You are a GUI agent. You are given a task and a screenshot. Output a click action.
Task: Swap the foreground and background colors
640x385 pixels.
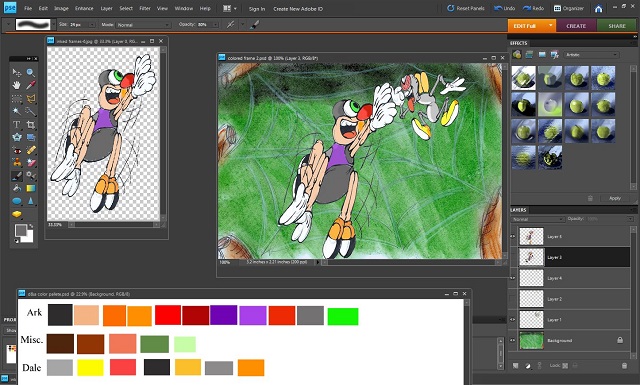[31, 226]
